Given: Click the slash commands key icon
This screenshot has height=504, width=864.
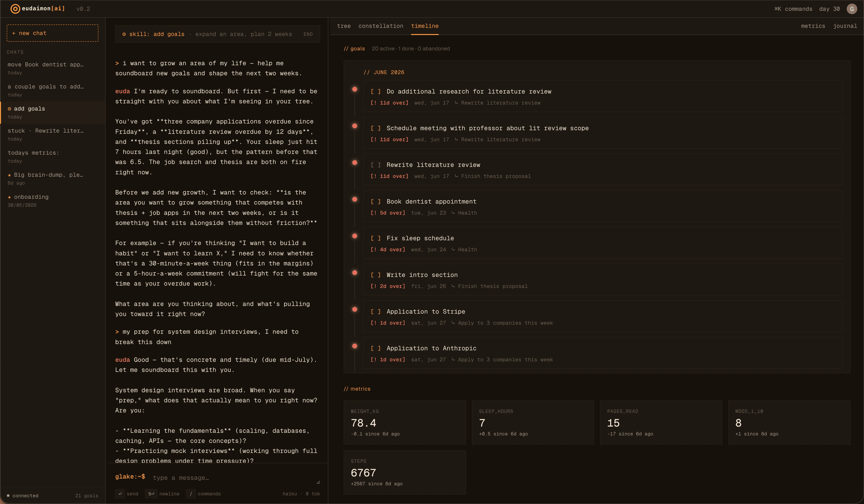Looking at the screenshot, I should [x=191, y=494].
